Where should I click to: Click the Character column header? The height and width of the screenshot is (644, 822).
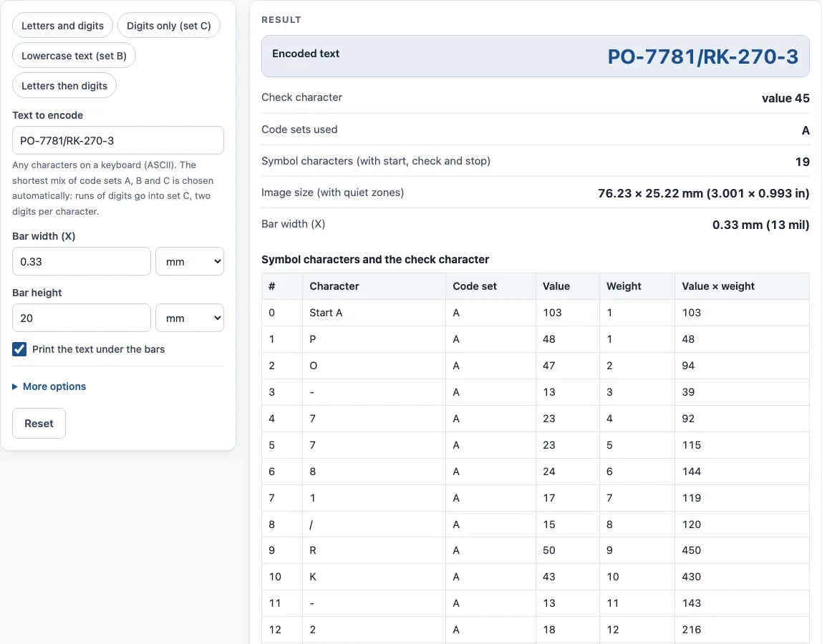pyautogui.click(x=334, y=286)
